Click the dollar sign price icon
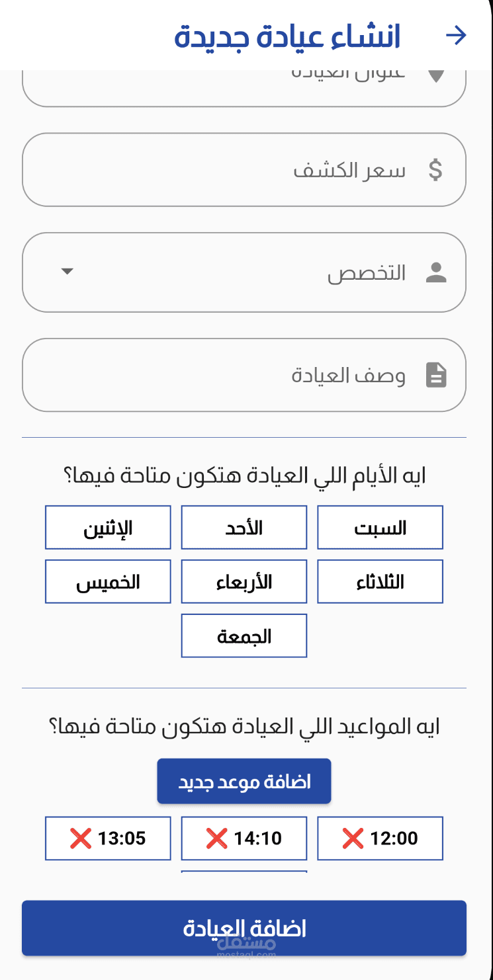The width and height of the screenshot is (493, 980). pyautogui.click(x=435, y=170)
